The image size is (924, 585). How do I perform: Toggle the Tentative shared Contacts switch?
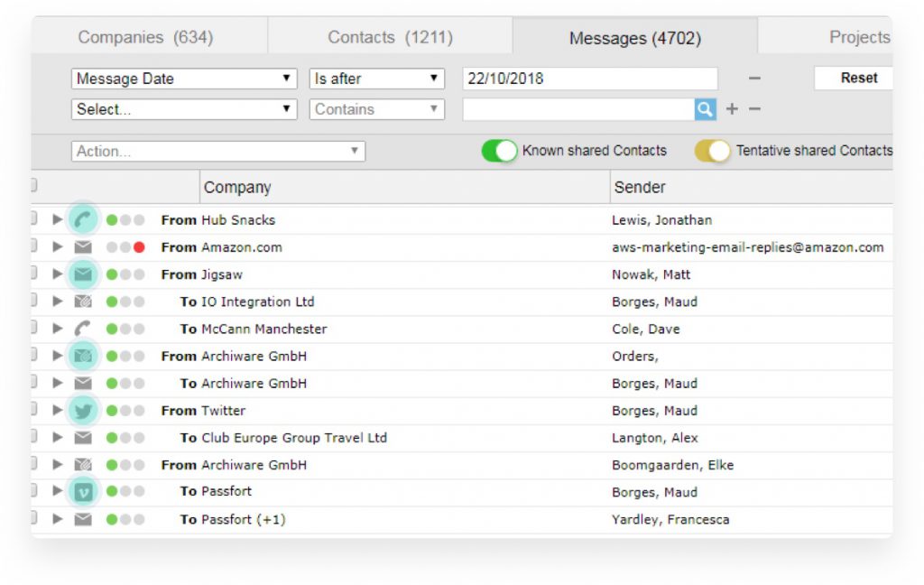(712, 151)
